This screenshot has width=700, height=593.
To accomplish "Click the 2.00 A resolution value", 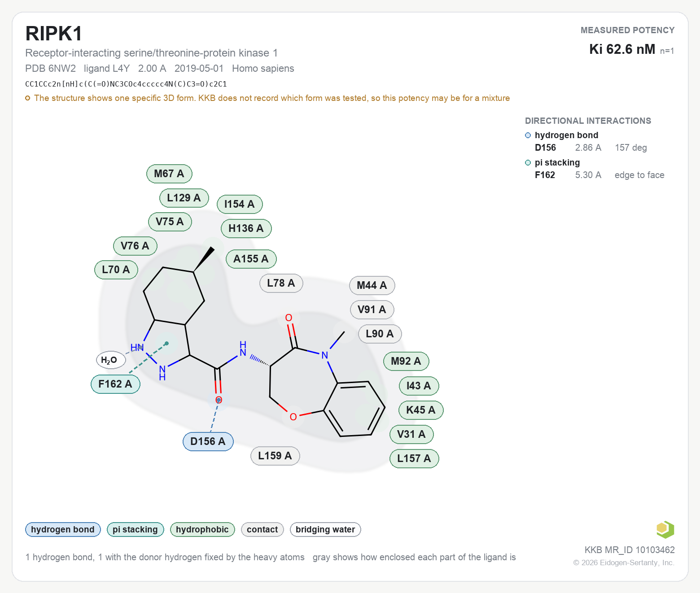I will 152,68.
